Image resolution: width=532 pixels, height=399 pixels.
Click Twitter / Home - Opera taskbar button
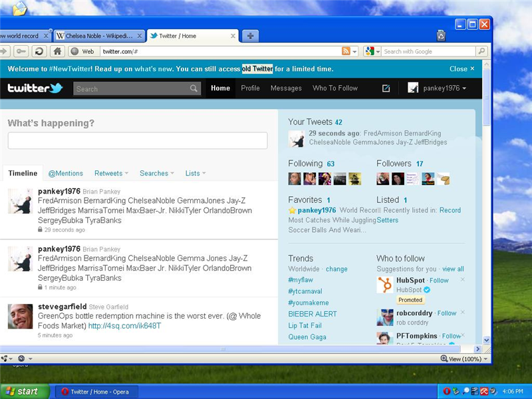(x=96, y=392)
